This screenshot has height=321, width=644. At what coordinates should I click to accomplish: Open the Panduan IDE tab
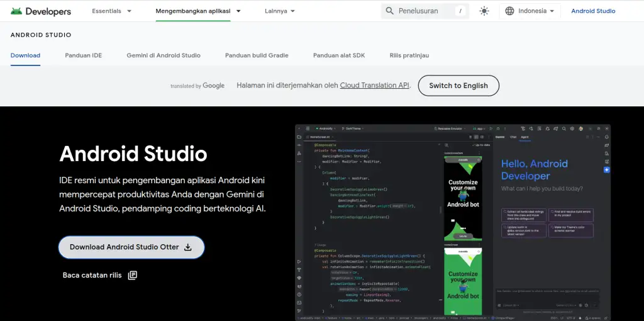(84, 55)
